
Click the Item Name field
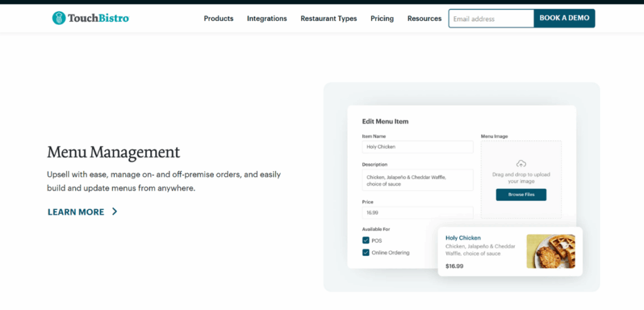pos(418,147)
